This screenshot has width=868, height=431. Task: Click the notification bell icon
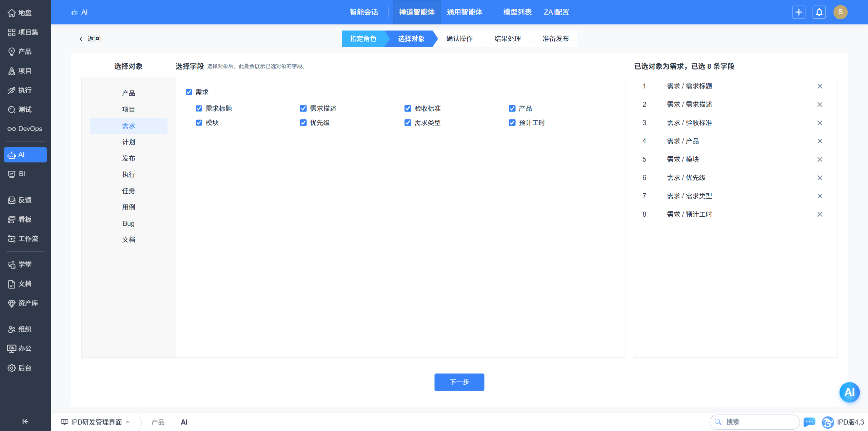point(819,12)
